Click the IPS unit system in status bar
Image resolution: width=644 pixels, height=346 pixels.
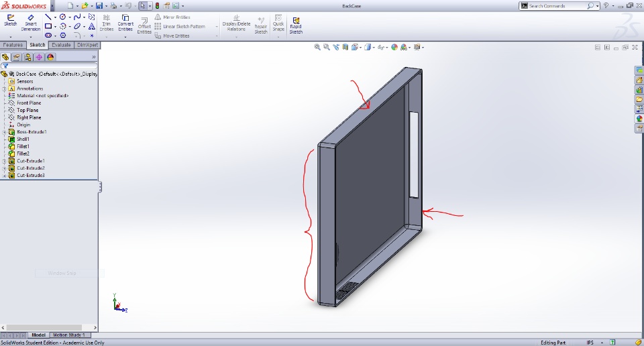click(x=590, y=342)
